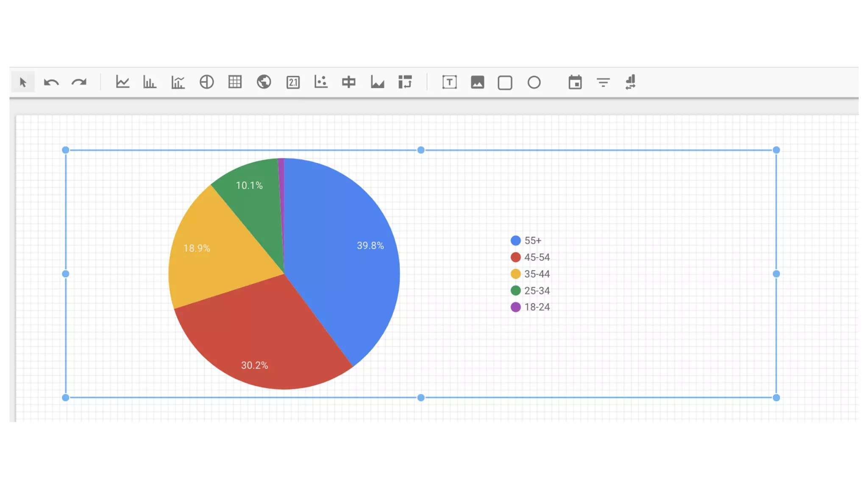Select the arrow selection tool
The image size is (868, 488).
pyautogui.click(x=23, y=82)
